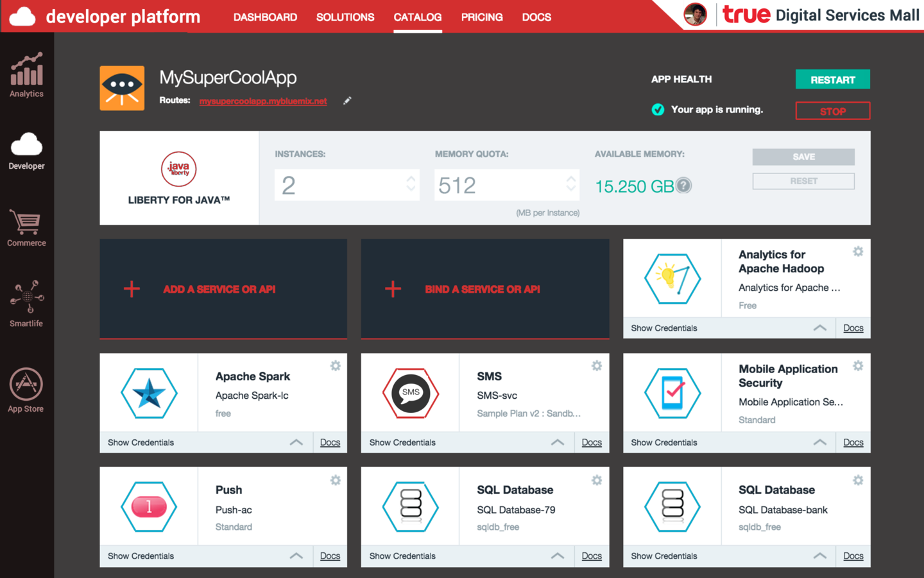Click the Push notification hexagon icon

(x=149, y=507)
